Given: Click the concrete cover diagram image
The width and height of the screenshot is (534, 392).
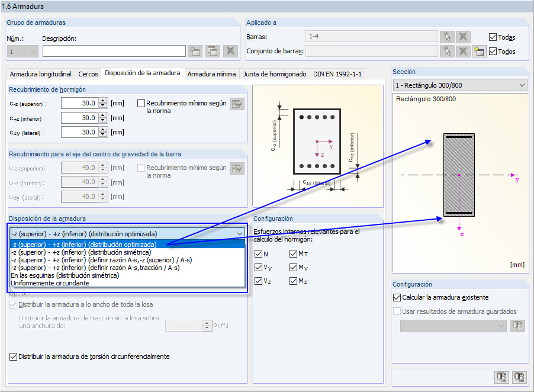Looking at the screenshot, I should [318, 146].
